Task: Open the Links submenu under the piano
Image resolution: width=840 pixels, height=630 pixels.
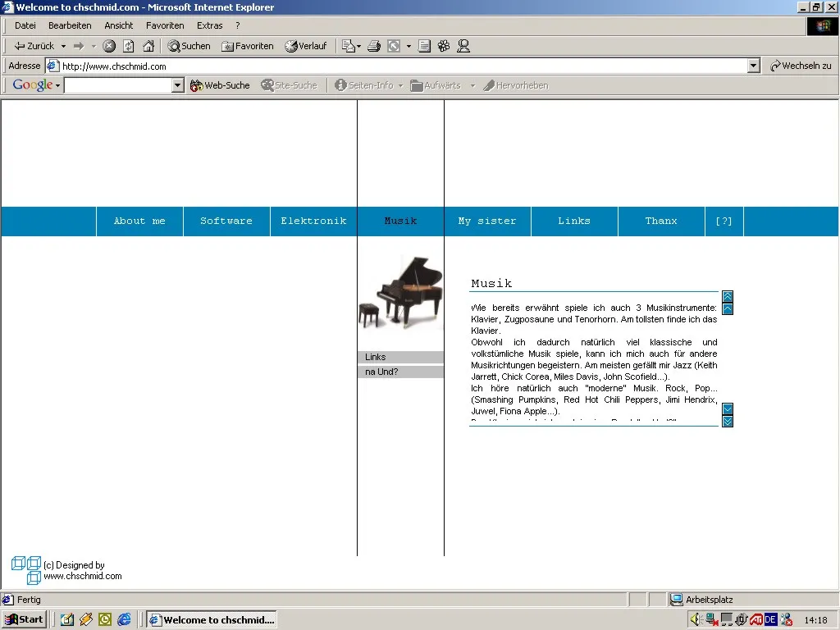Action: tap(400, 358)
